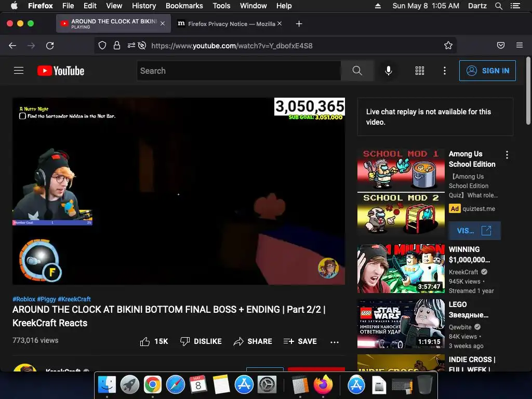Dislike the video with the thumbs-down button
The image size is (532, 399).
pyautogui.click(x=201, y=341)
